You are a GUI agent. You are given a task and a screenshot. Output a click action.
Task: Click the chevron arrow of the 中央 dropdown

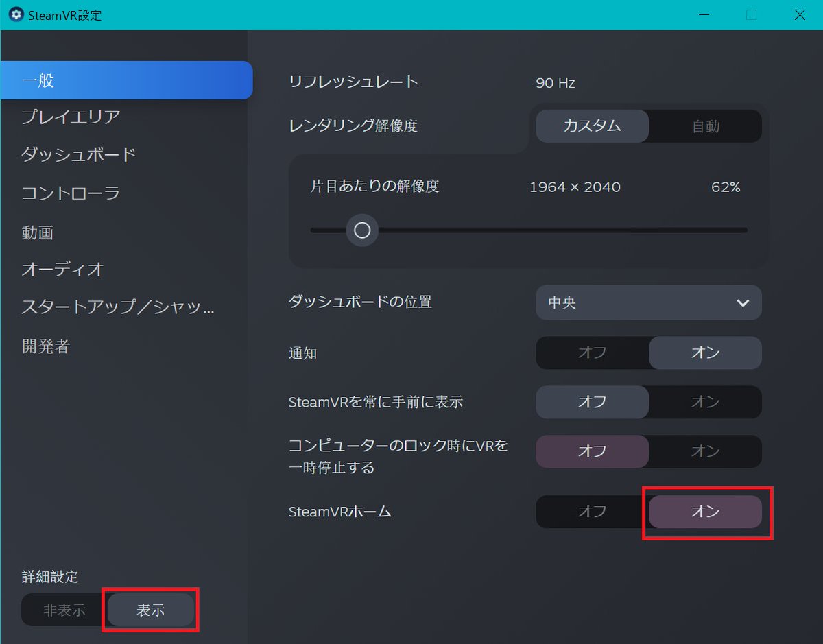(743, 303)
